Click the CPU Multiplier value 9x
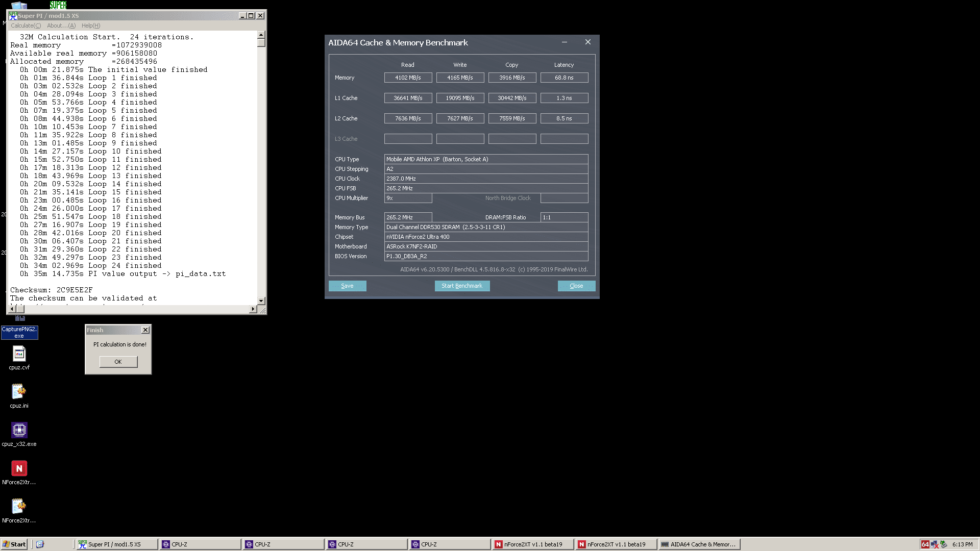Image resolution: width=980 pixels, height=551 pixels. click(408, 198)
